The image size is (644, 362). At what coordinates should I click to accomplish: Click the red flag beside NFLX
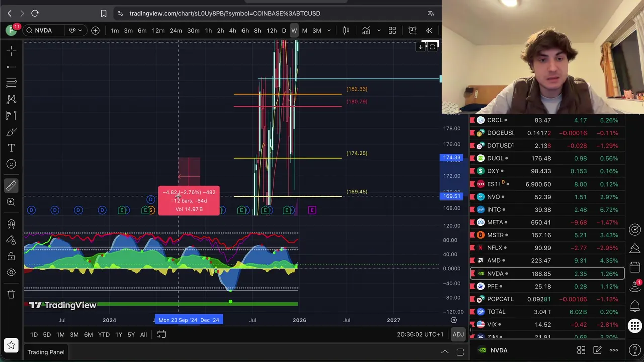[472, 248]
